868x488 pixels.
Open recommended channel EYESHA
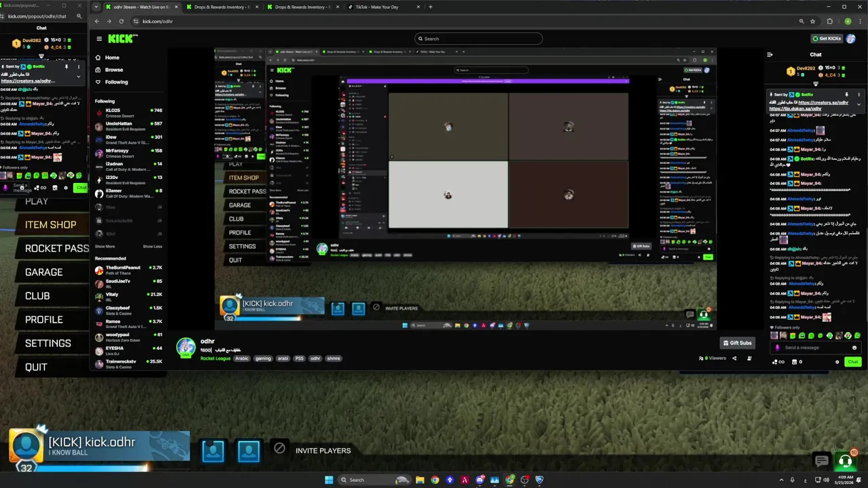[x=128, y=350]
